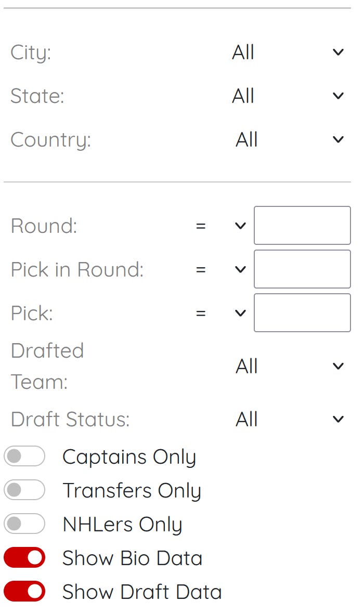Enable the NHLers Only toggle
This screenshot has width=364, height=614.
(24, 524)
